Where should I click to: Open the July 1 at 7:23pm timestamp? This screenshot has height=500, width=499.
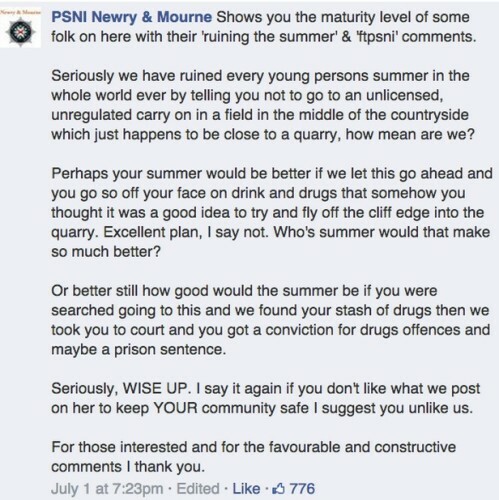click(x=107, y=489)
